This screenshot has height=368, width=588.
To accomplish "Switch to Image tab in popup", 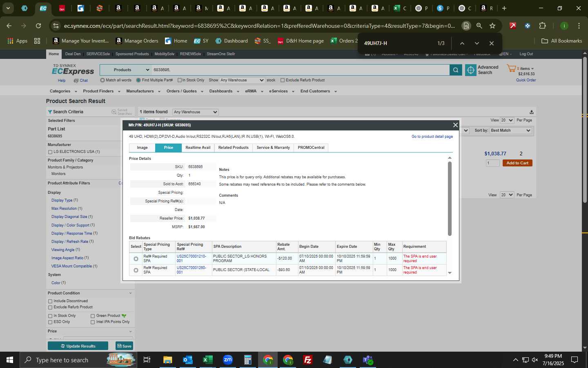I will (142, 148).
